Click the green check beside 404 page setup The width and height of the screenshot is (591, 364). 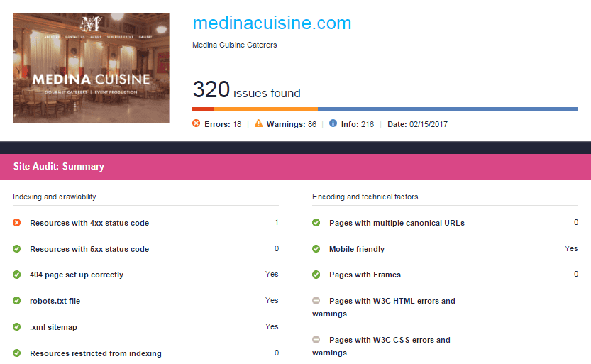coord(16,275)
